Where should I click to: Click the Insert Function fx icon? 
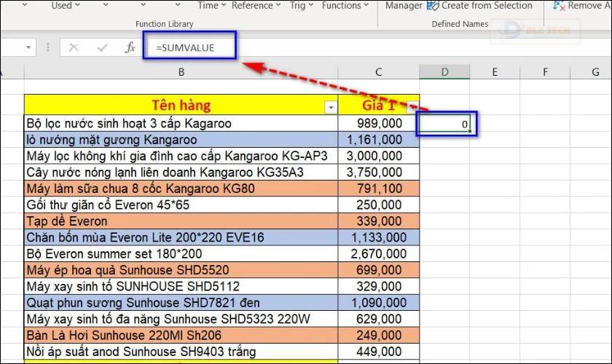[x=130, y=47]
